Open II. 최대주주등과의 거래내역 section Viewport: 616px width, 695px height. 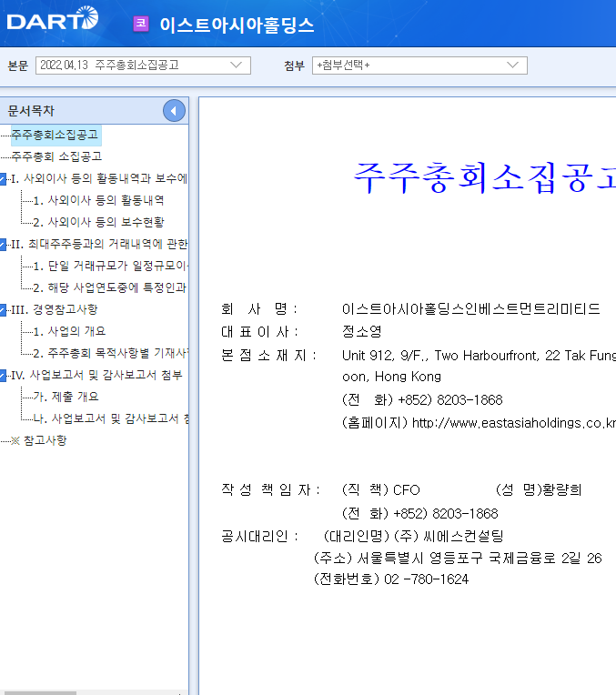99,244
